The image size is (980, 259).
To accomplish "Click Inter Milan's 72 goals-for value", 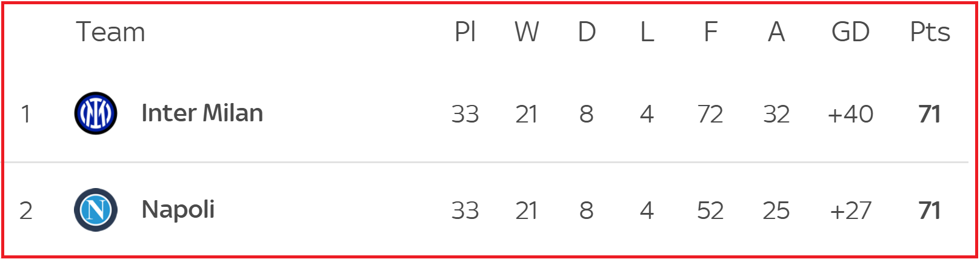I will pos(710,114).
